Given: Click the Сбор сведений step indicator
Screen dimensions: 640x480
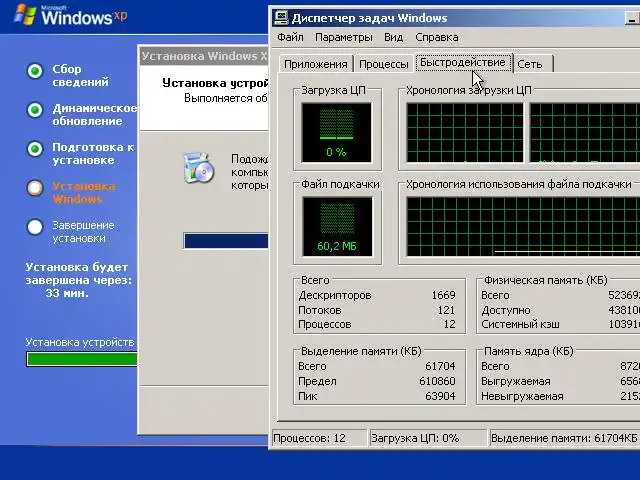Looking at the screenshot, I should coord(35,71).
